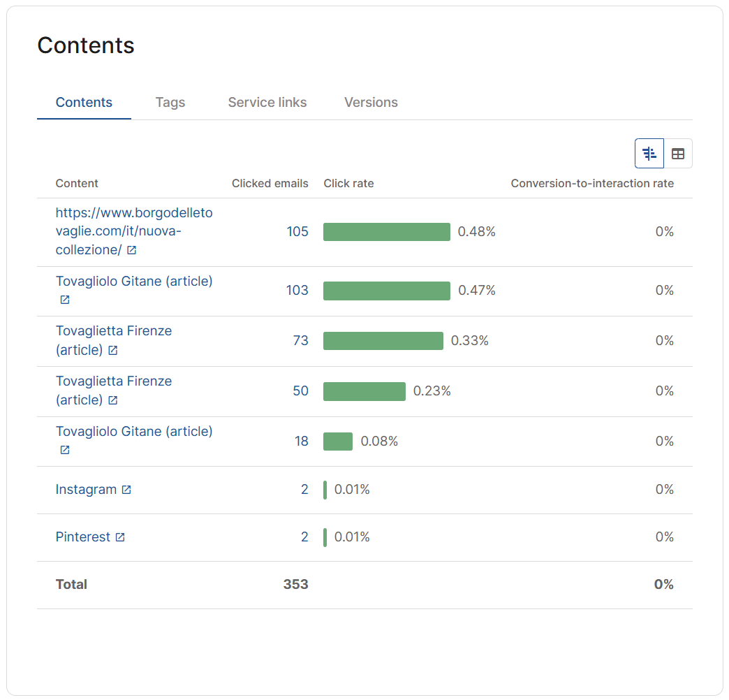
Task: Open the Pinterest content link
Action: point(83,537)
